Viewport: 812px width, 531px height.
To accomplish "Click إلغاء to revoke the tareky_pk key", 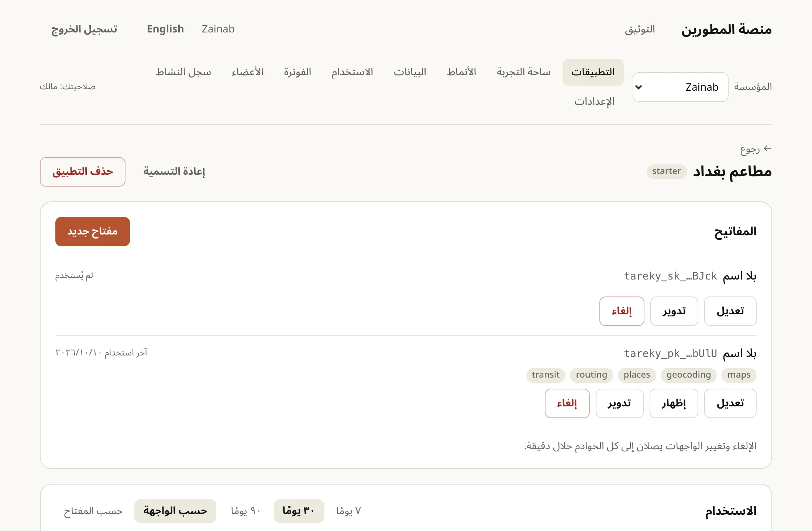I will [567, 403].
